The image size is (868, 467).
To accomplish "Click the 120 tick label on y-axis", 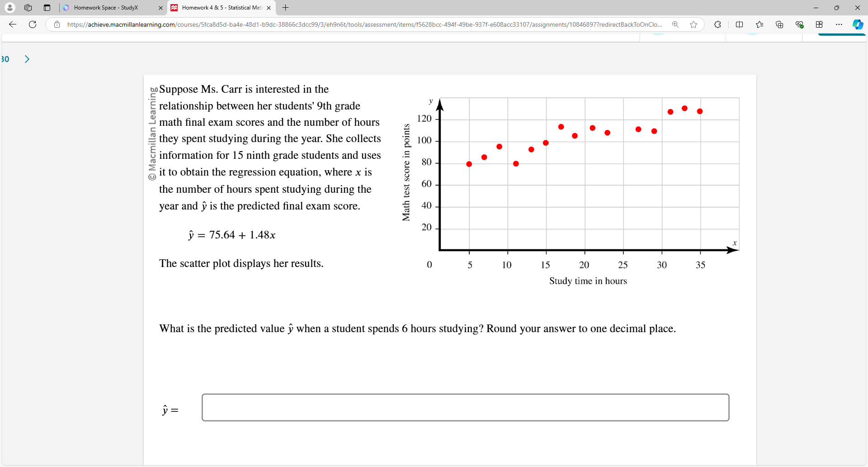I will click(x=424, y=119).
